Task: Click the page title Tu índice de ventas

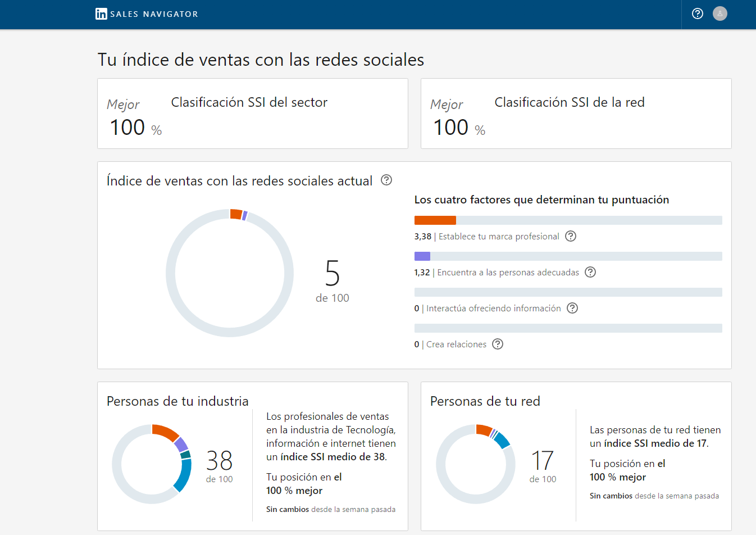Action: point(261,60)
